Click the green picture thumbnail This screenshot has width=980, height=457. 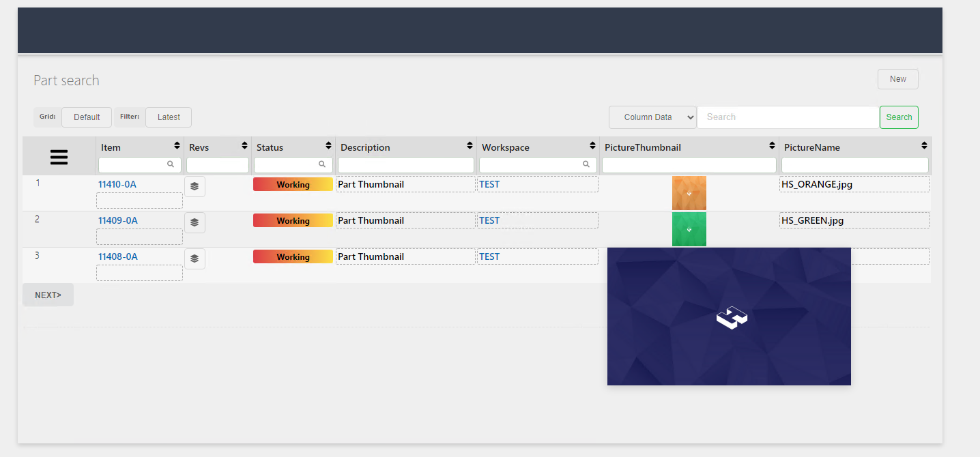689,229
